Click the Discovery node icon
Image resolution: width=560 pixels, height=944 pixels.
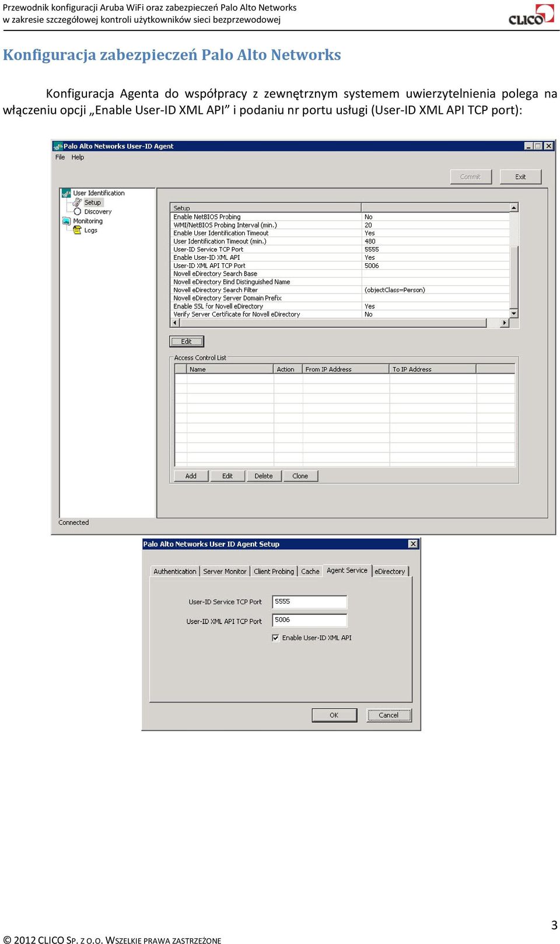pyautogui.click(x=78, y=212)
